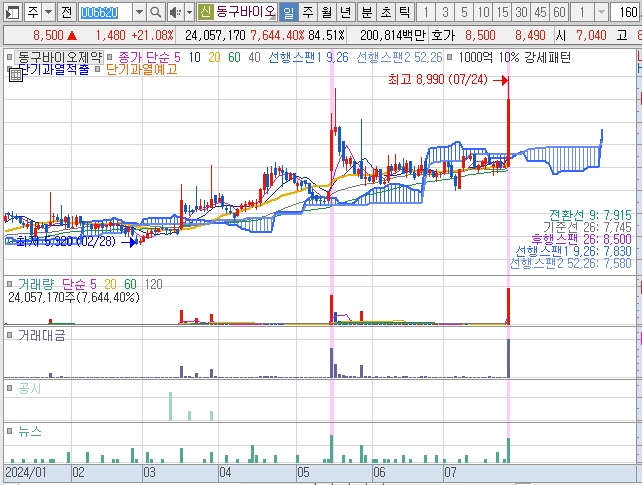This screenshot has width=642, height=485.
Task: Toggle the chart side panel icon
Action: pyautogui.click(x=12, y=12)
